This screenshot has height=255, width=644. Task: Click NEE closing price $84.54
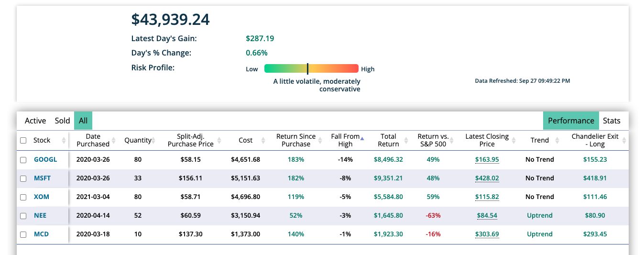(487, 215)
